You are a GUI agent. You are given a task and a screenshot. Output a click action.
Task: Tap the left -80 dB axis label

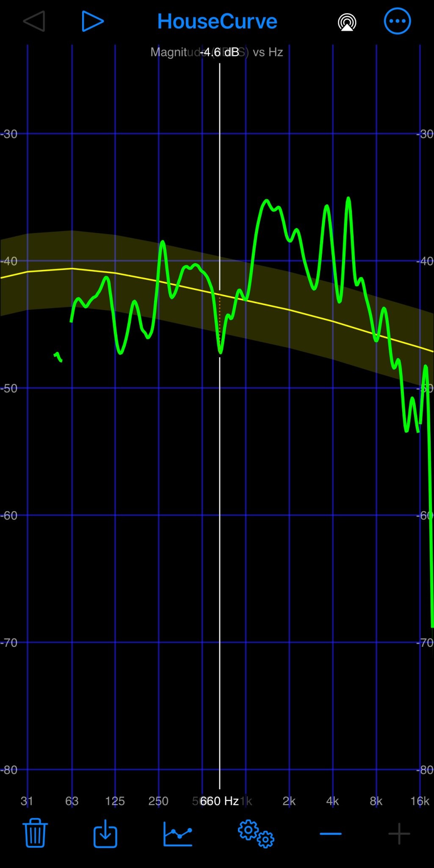pyautogui.click(x=9, y=770)
